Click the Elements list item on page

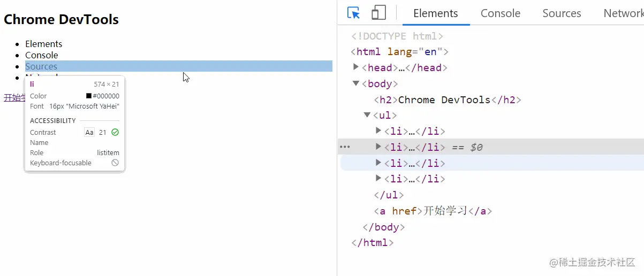tap(44, 44)
